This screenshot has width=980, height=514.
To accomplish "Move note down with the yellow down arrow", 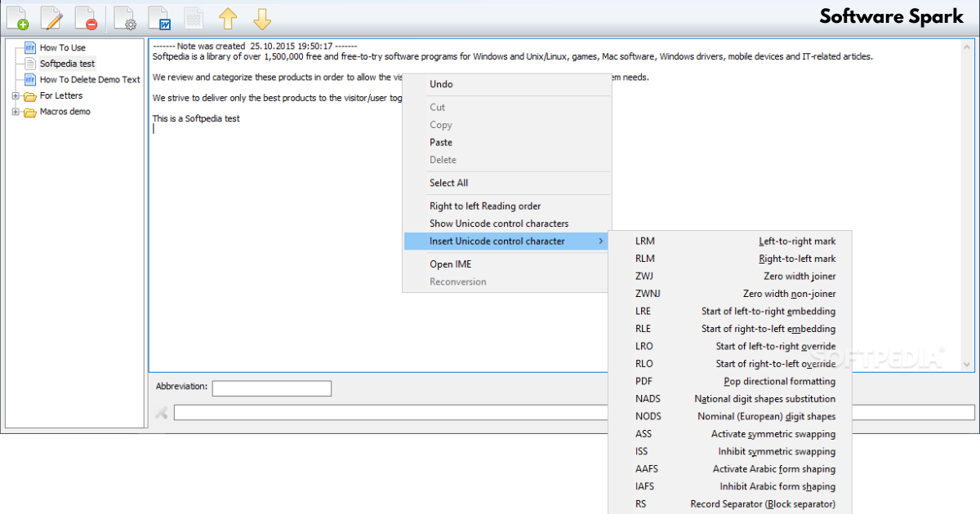I will click(x=262, y=17).
